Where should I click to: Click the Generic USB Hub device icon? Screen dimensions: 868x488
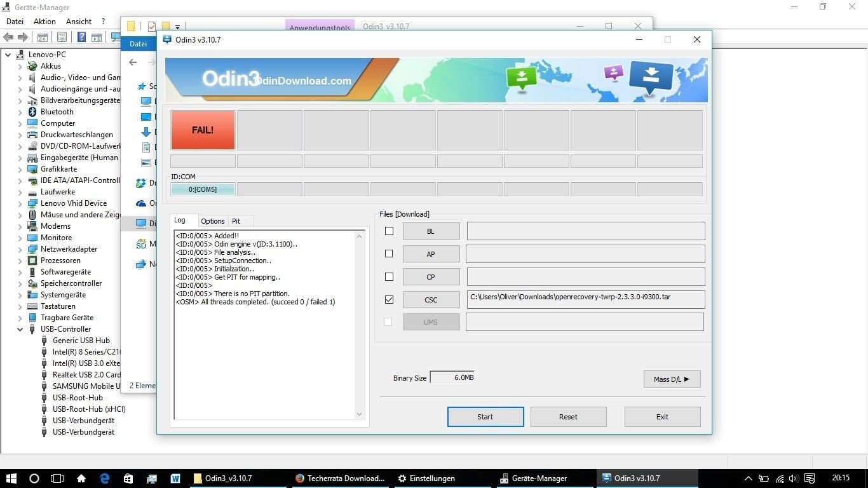pyautogui.click(x=44, y=341)
